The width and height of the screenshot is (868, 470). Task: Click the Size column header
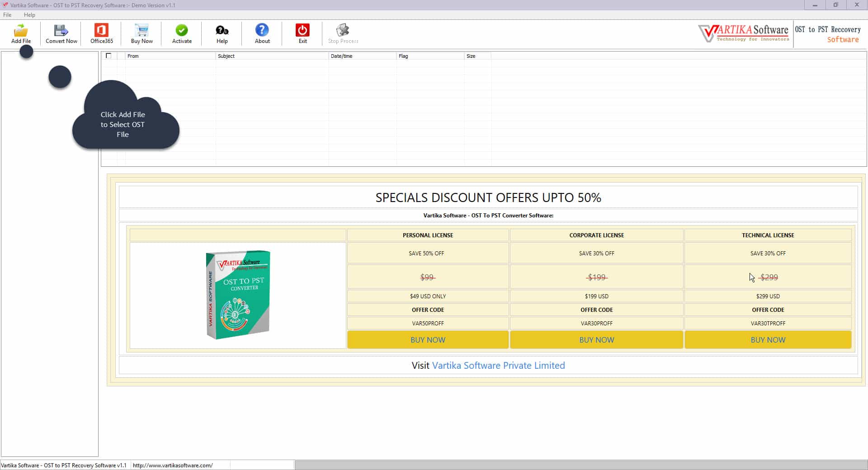[478, 56]
